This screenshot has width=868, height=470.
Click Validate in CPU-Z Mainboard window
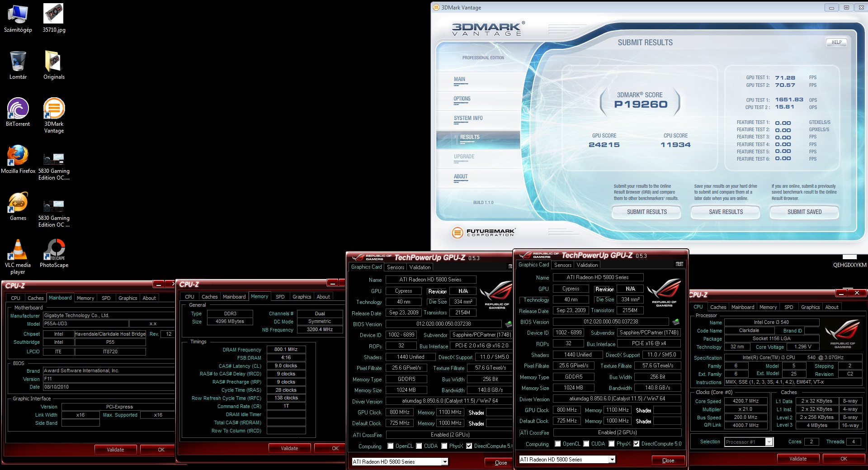pos(115,450)
